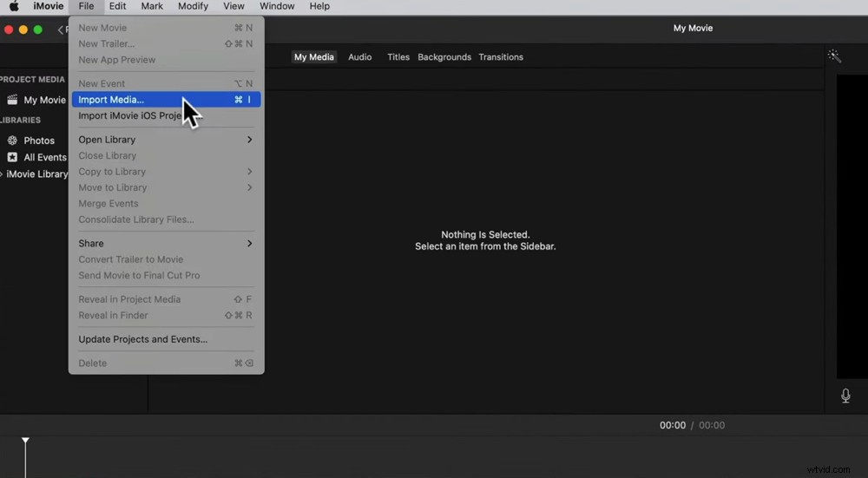
Task: Select the My Movie clapperboard icon
Action: 12,100
